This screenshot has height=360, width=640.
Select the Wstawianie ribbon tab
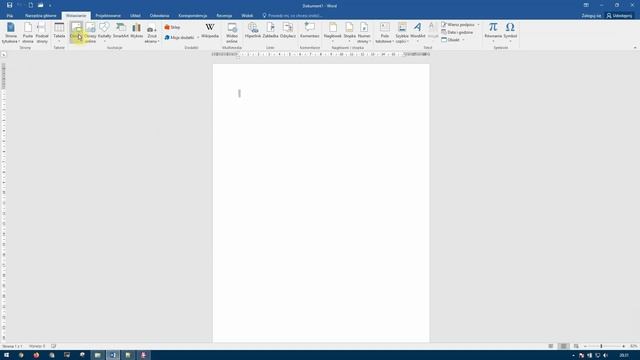76,16
